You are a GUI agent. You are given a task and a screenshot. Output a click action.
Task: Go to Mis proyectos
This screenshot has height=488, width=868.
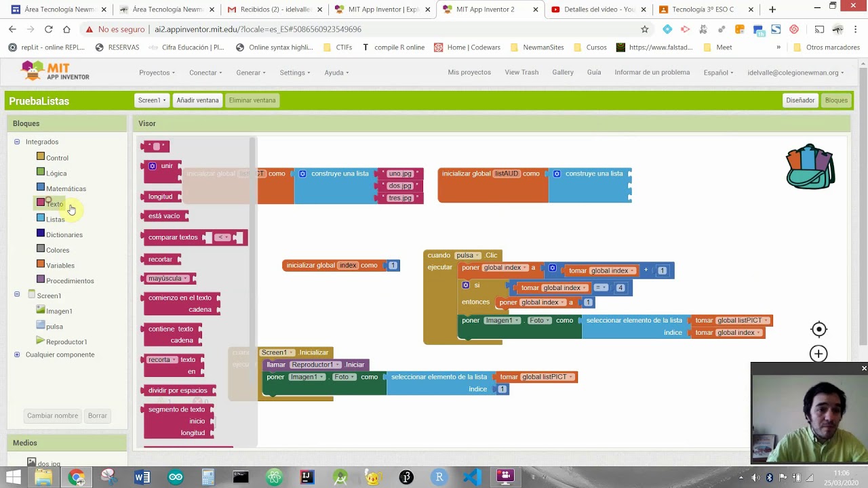click(469, 72)
